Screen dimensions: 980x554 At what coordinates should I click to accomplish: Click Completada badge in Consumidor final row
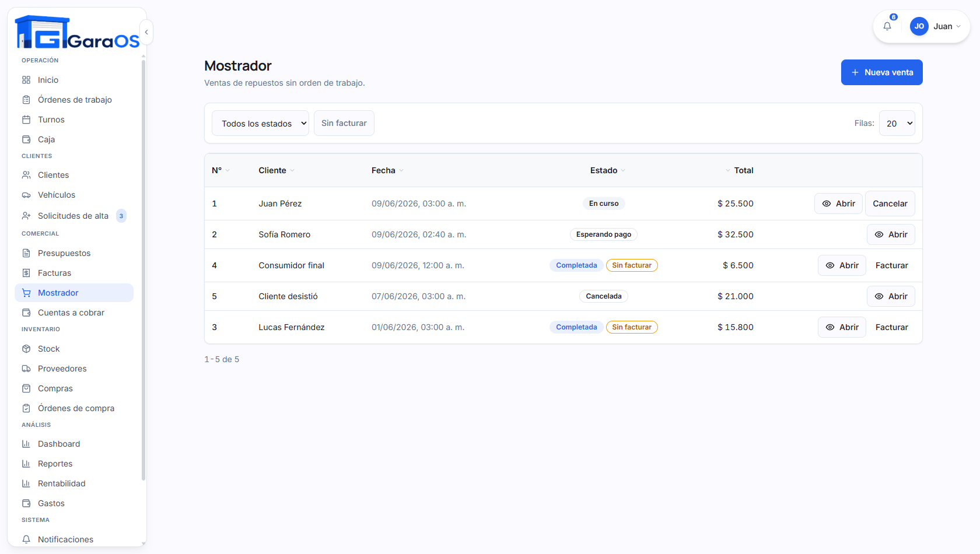[576, 265]
